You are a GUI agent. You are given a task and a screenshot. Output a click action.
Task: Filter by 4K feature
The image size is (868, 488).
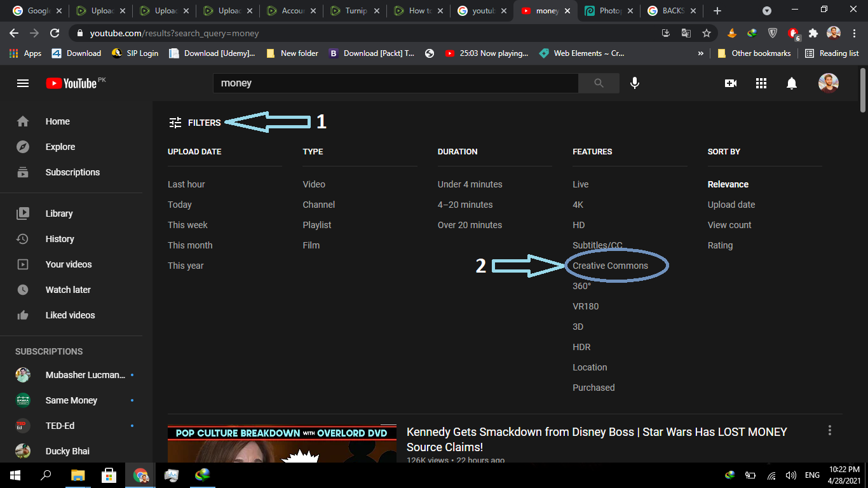point(578,205)
